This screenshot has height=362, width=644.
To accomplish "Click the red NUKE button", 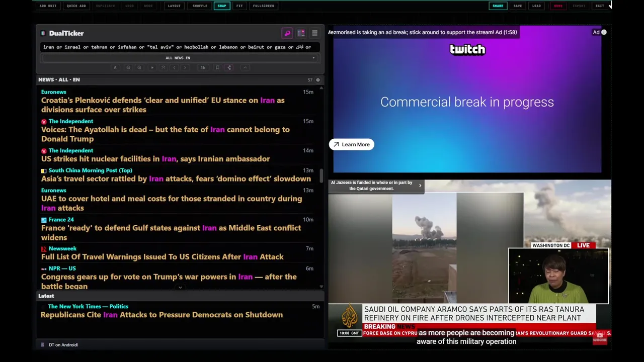I will coord(558,6).
